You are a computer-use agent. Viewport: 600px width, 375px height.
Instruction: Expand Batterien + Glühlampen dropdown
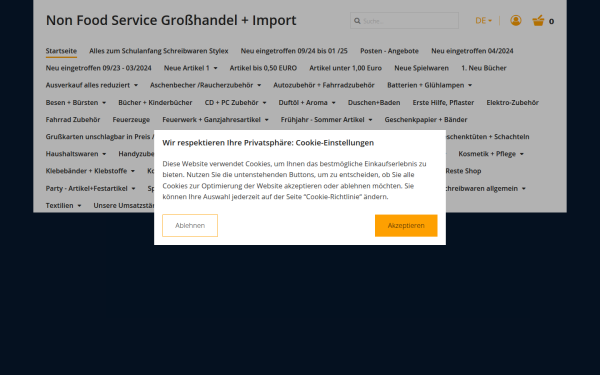pyautogui.click(x=429, y=85)
